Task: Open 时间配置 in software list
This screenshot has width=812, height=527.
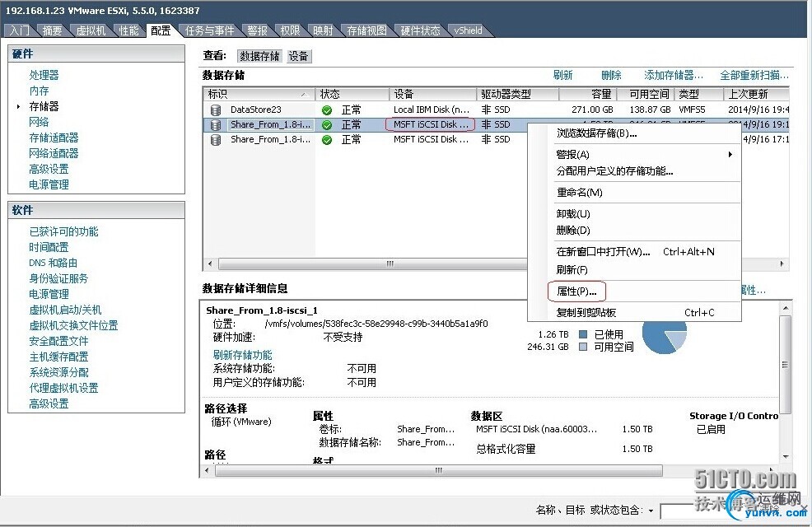Action: point(49,247)
